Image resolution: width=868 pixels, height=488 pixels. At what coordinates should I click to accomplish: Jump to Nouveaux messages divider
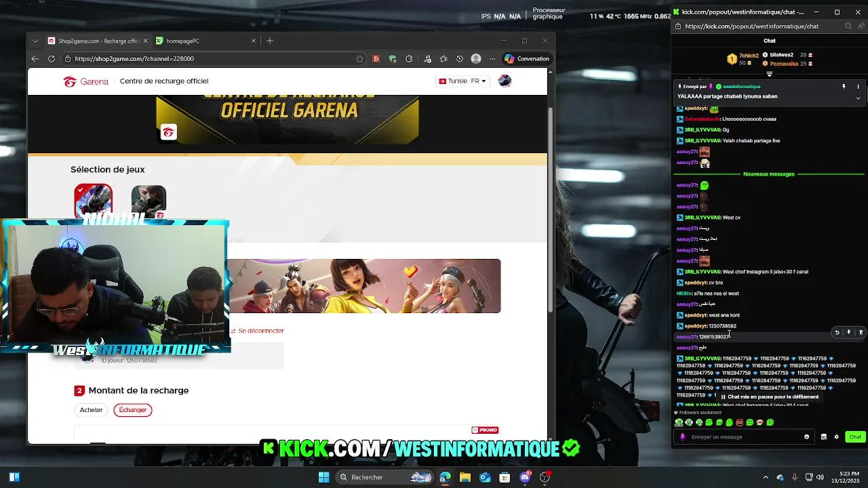pos(768,174)
